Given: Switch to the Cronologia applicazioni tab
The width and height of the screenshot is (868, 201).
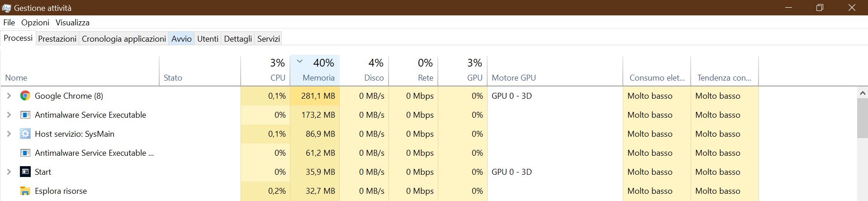Looking at the screenshot, I should [124, 39].
